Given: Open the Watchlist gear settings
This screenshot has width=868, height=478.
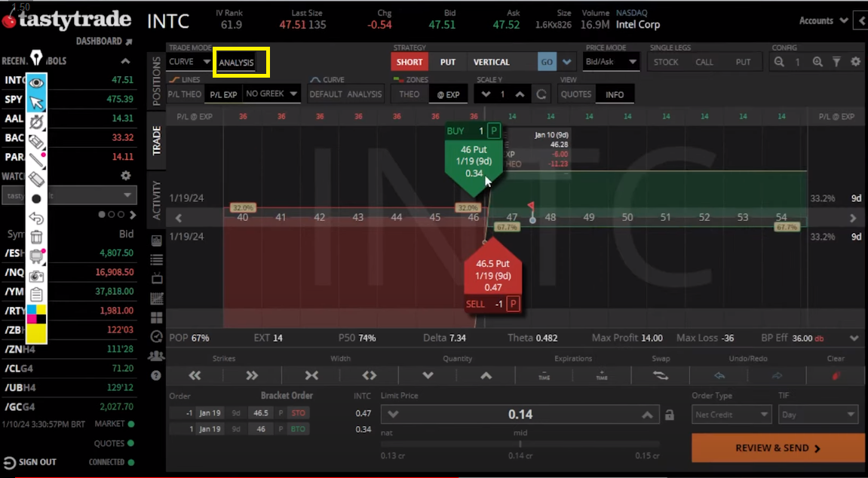Looking at the screenshot, I should pos(126,176).
